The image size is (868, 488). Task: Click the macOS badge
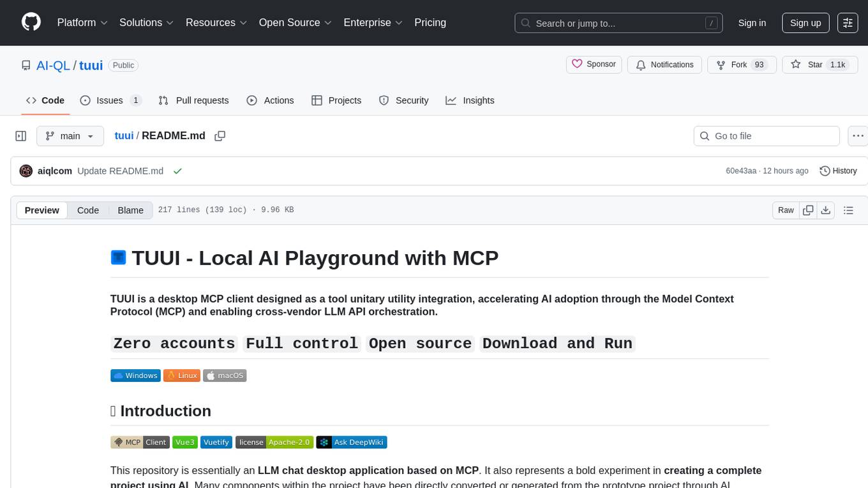click(225, 376)
